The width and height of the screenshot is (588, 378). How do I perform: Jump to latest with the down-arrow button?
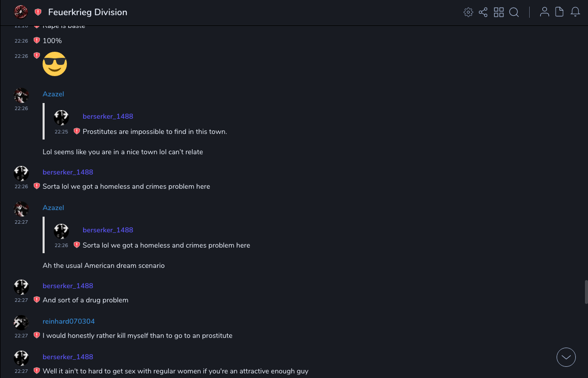coord(566,357)
